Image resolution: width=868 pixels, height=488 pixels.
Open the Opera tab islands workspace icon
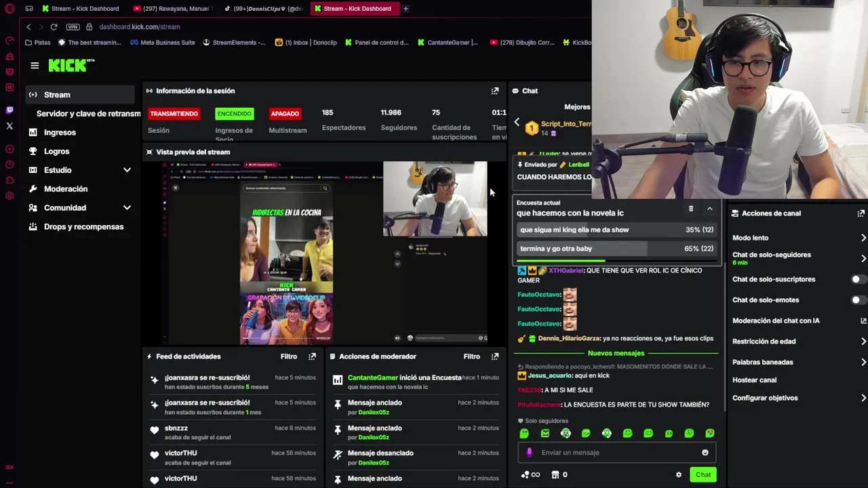29,9
